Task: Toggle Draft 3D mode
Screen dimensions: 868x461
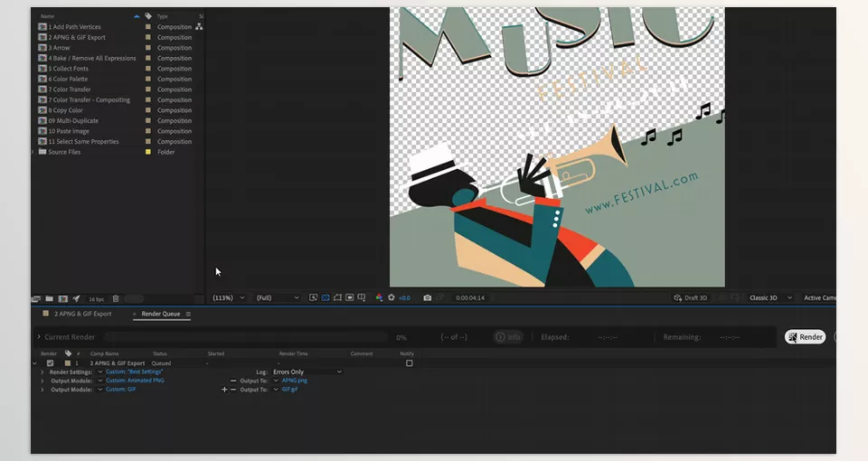Action: click(x=690, y=297)
